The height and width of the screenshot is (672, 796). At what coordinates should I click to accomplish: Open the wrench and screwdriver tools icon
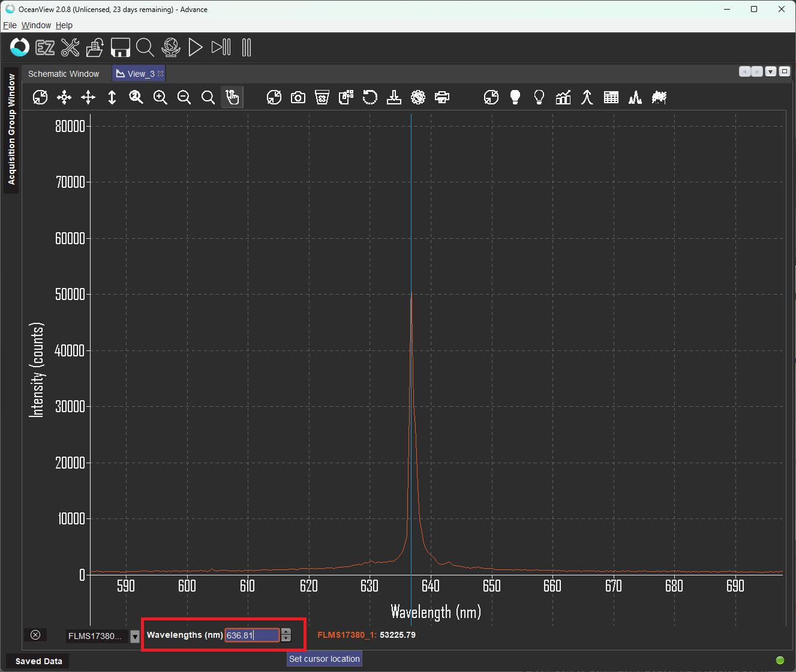[70, 47]
